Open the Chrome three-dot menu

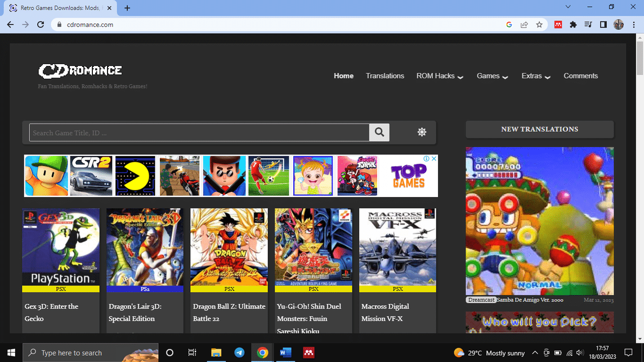coord(634,25)
